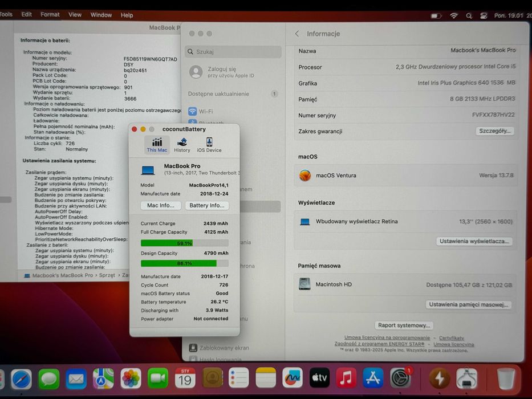532x399 pixels.
Task: Click the Szukaj search field in System Settings
Action: pyautogui.click(x=233, y=51)
